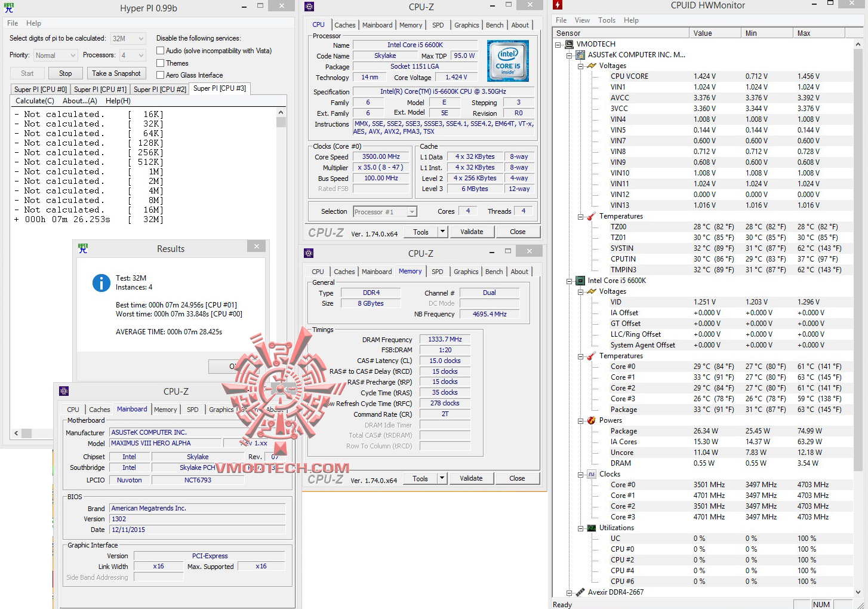This screenshot has width=868, height=609.
Task: Open the SPD tab in CPU-Z Memory window
Action: pos(438,272)
